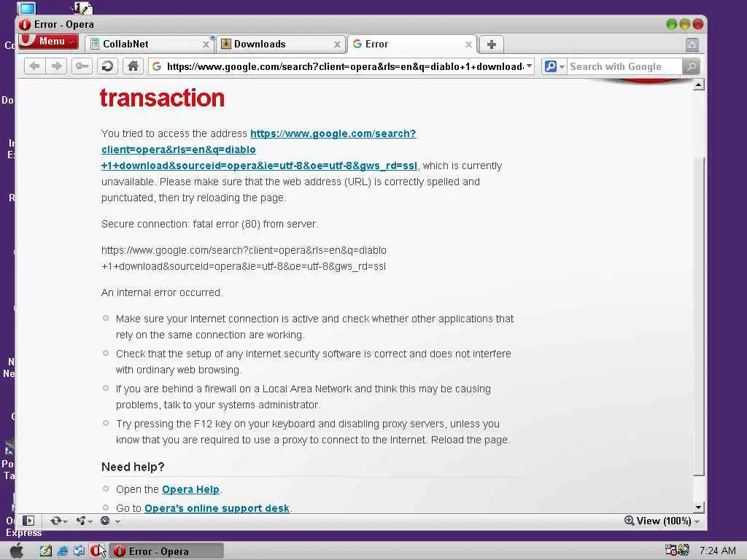The image size is (747, 560).
Task: Open the search engine selector dropdown
Action: tap(554, 66)
